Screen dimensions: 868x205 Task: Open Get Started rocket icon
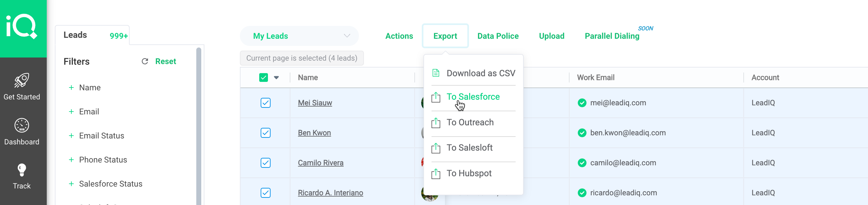(21, 80)
